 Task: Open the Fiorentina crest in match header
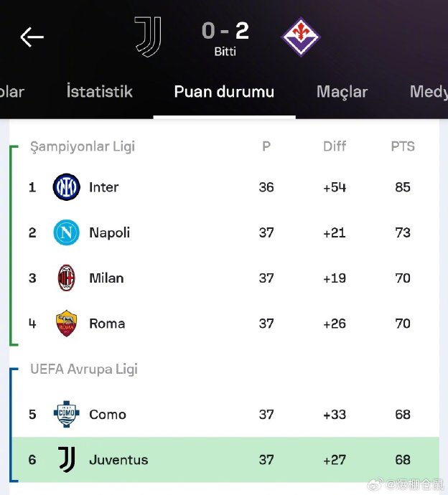click(x=300, y=37)
